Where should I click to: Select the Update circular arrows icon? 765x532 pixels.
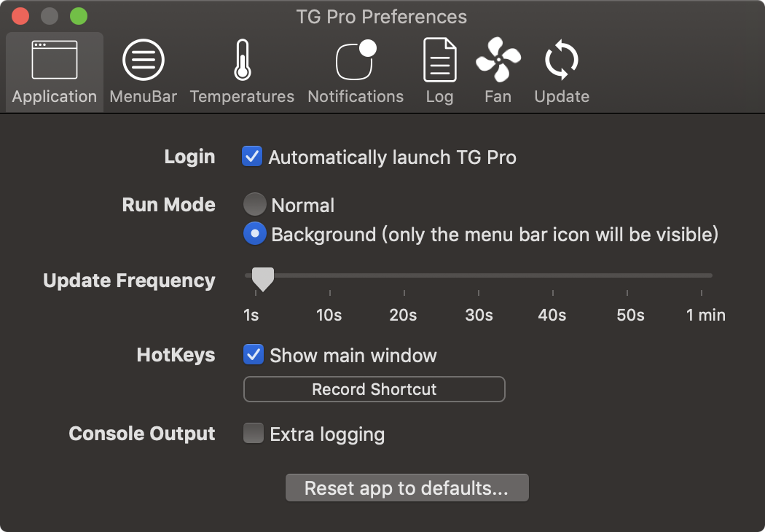coord(562,60)
